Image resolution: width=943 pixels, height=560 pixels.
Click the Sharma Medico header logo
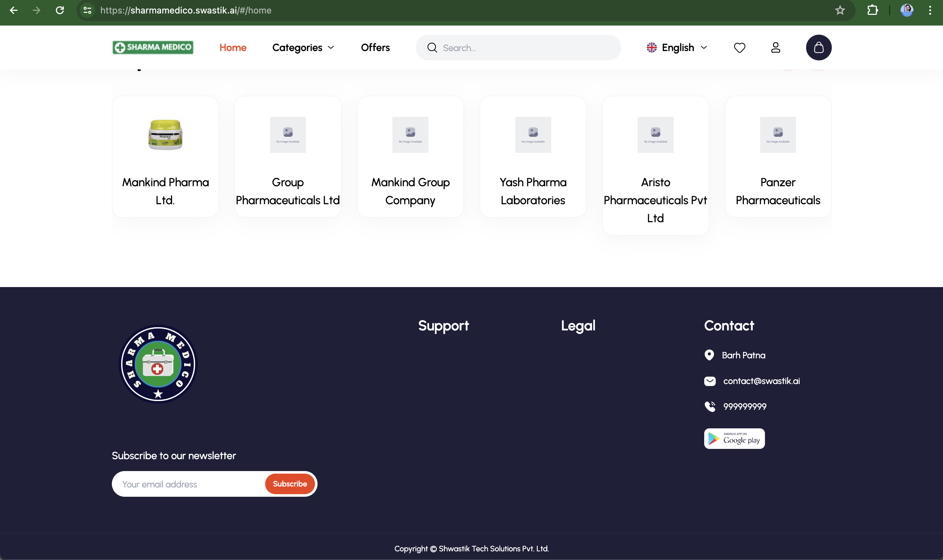pyautogui.click(x=153, y=48)
